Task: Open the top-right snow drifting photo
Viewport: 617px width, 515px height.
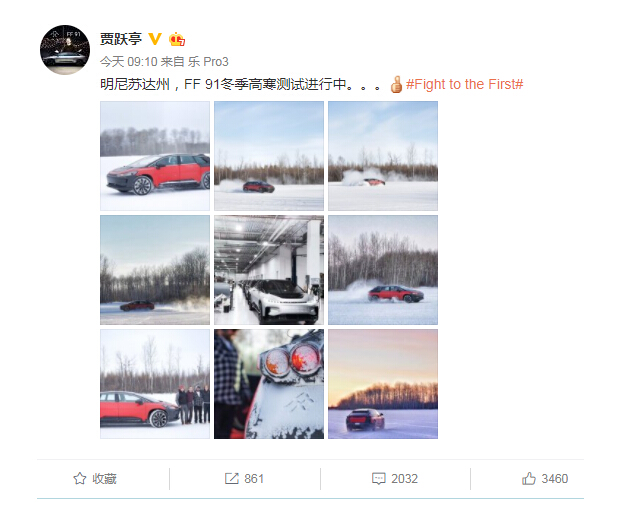Action: pos(383,156)
